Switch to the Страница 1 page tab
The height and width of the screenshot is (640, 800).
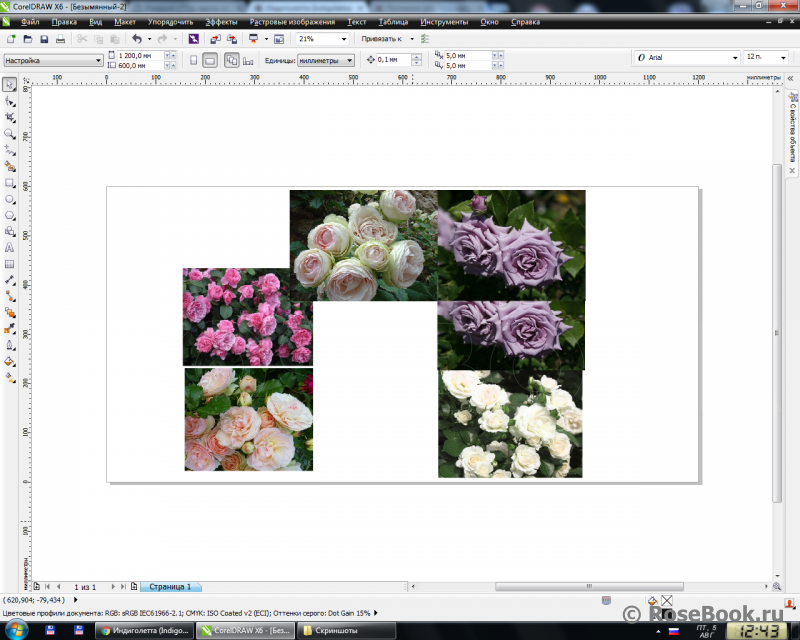tap(170, 586)
